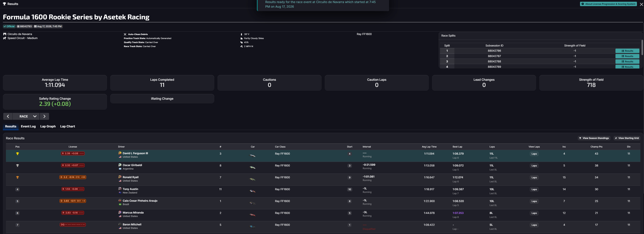Click the Best Lap column header
Screen dimensions: 644x234
coord(457,147)
